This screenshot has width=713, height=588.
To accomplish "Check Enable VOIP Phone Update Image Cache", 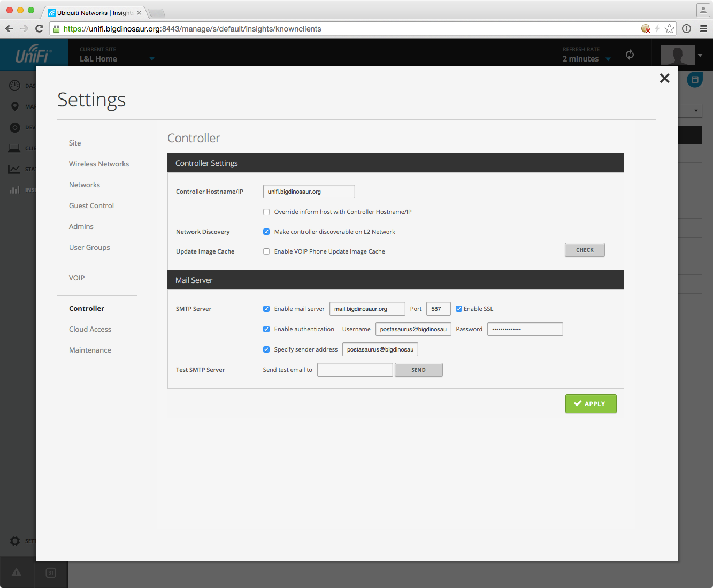I will click(266, 251).
